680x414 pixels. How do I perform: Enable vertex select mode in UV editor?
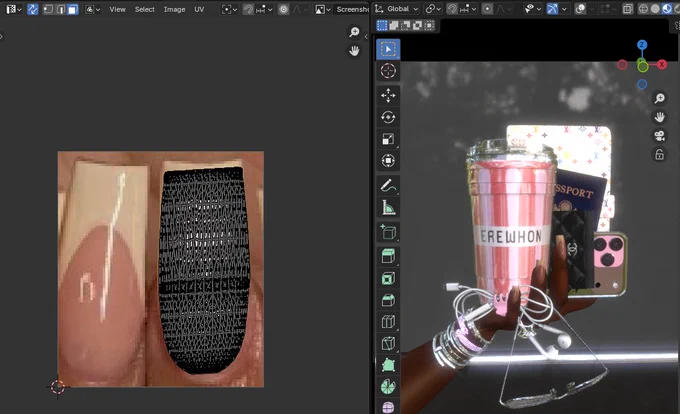point(49,9)
